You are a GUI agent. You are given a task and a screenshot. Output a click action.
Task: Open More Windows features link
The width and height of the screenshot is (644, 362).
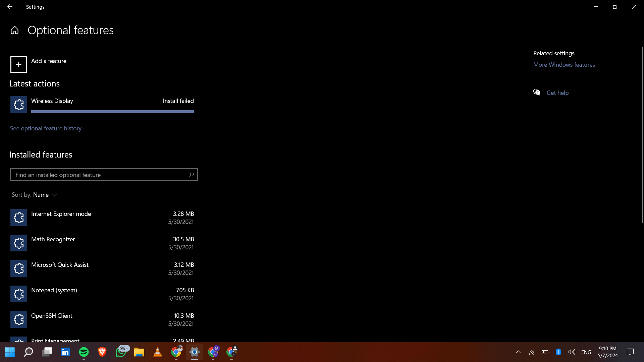tap(564, 65)
